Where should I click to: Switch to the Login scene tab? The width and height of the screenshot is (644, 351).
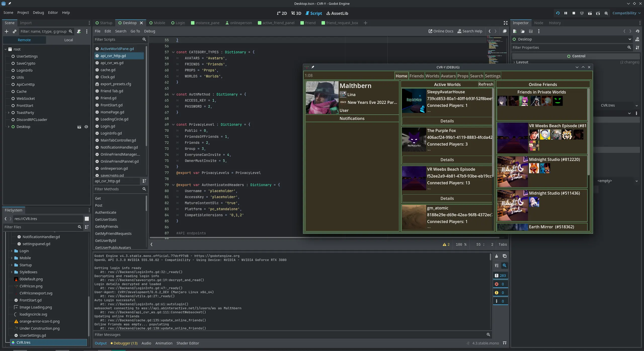[x=178, y=23]
